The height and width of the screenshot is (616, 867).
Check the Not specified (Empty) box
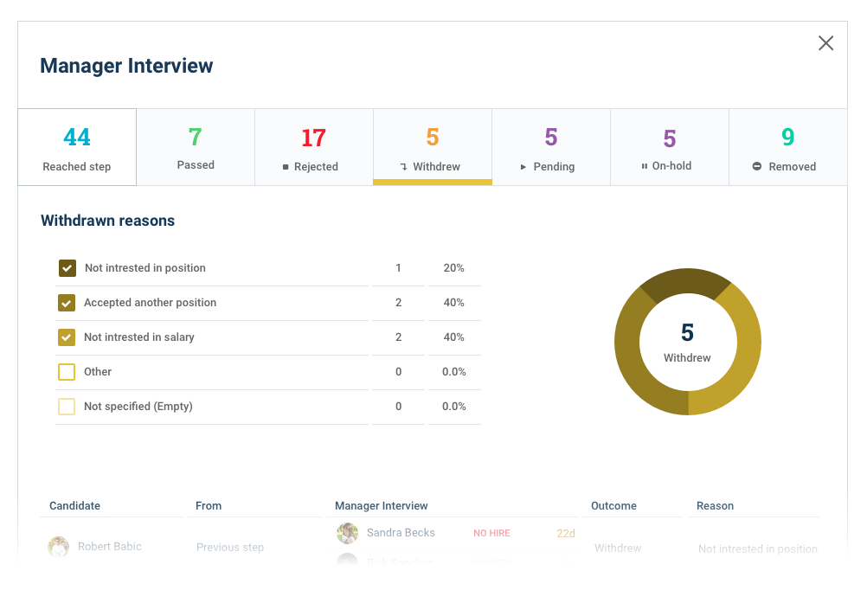[x=67, y=407]
